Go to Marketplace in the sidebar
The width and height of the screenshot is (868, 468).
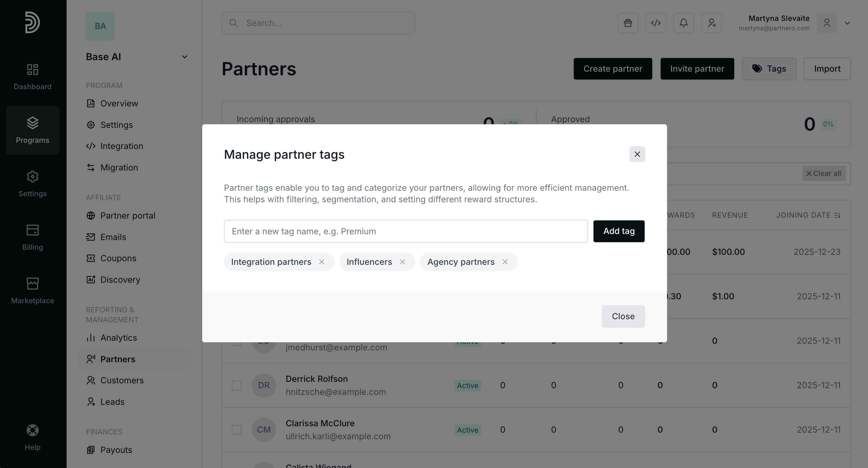pos(33,291)
